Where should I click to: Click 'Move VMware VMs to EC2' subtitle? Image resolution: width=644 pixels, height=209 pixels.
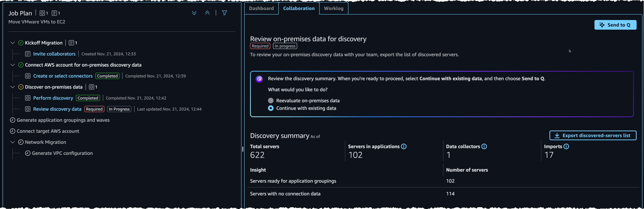tap(37, 22)
